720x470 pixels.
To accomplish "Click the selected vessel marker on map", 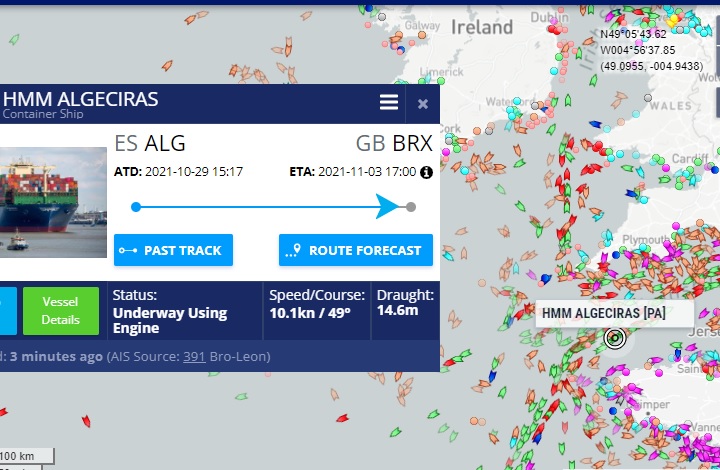I will pyautogui.click(x=614, y=338).
